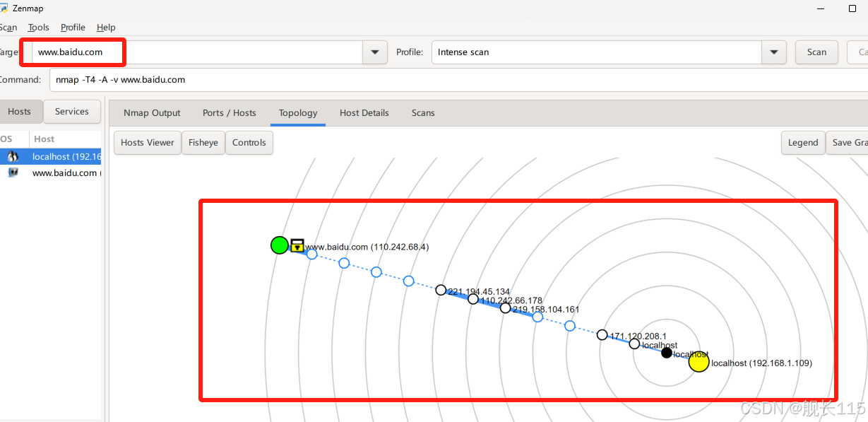Screen dimensions: 868x422
Task: Switch to the Host Details tab
Action: [364, 112]
